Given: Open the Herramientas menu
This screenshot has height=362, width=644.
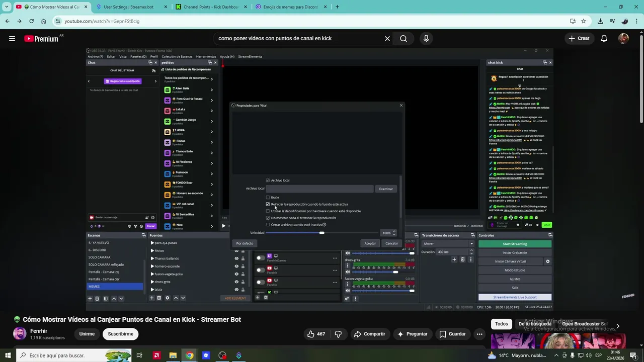Looking at the screenshot, I should pyautogui.click(x=206, y=56).
